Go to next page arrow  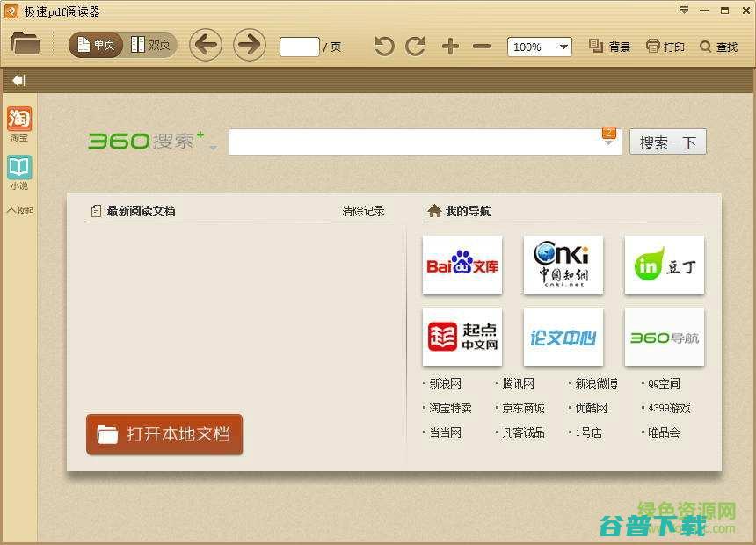[250, 46]
